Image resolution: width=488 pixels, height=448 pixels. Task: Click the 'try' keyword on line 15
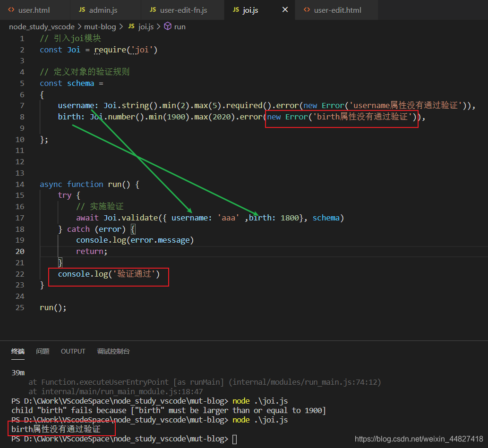pos(64,195)
